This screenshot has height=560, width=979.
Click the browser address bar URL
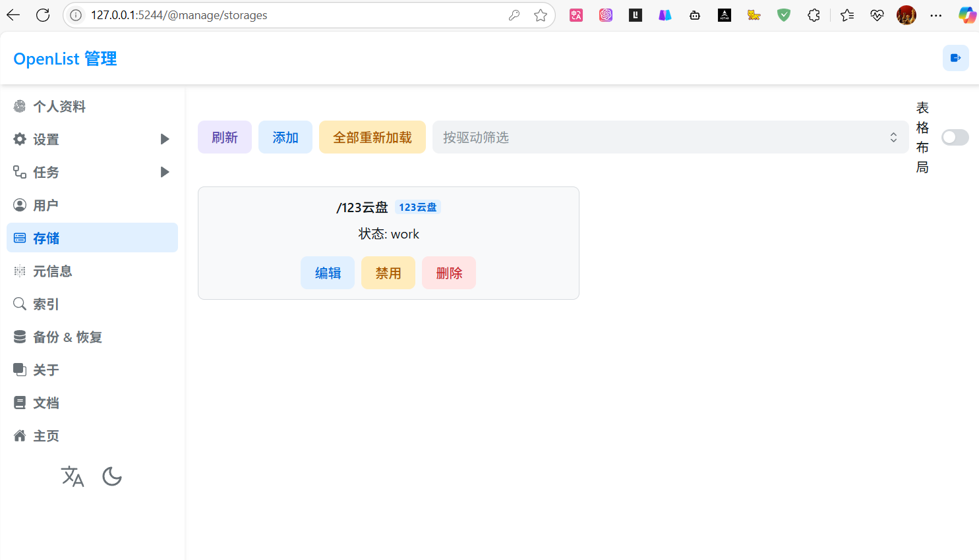[x=179, y=15]
